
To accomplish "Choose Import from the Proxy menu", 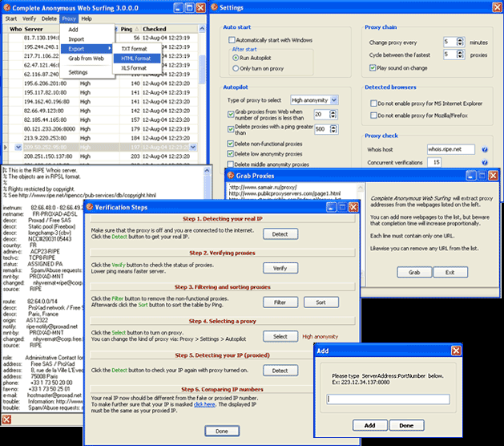I will 76,39.
